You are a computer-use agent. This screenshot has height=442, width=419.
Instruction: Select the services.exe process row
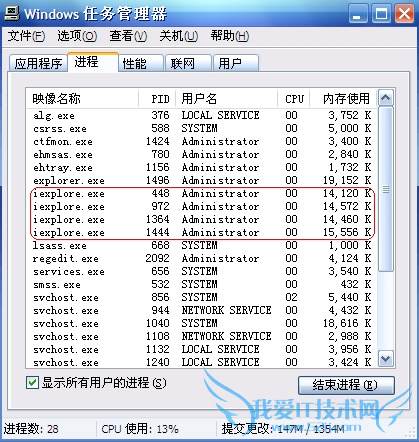(202, 271)
